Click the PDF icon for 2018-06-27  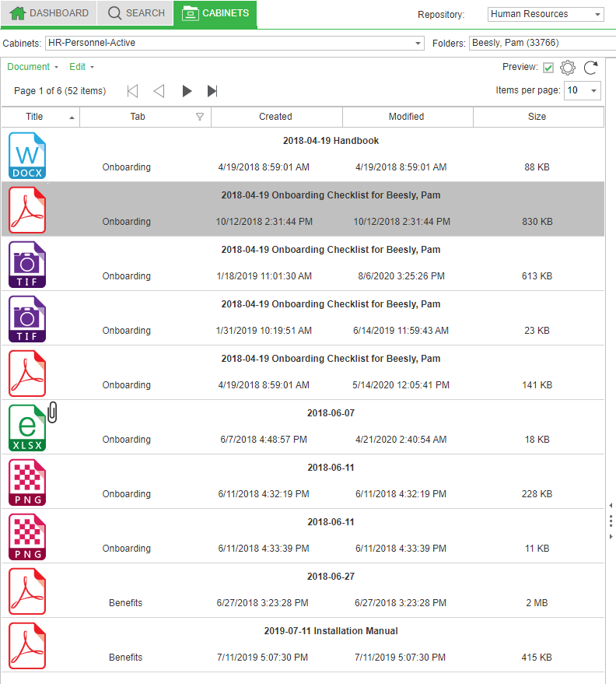[x=27, y=591]
